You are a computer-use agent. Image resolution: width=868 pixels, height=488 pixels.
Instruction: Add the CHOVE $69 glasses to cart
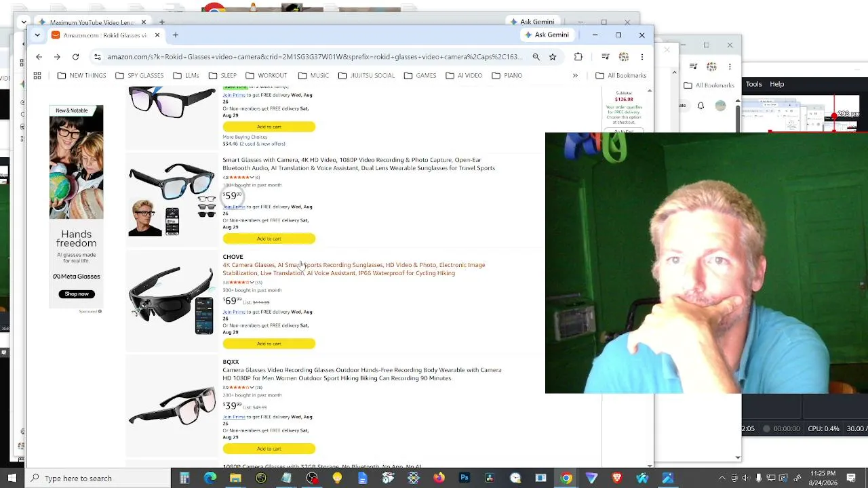click(269, 344)
